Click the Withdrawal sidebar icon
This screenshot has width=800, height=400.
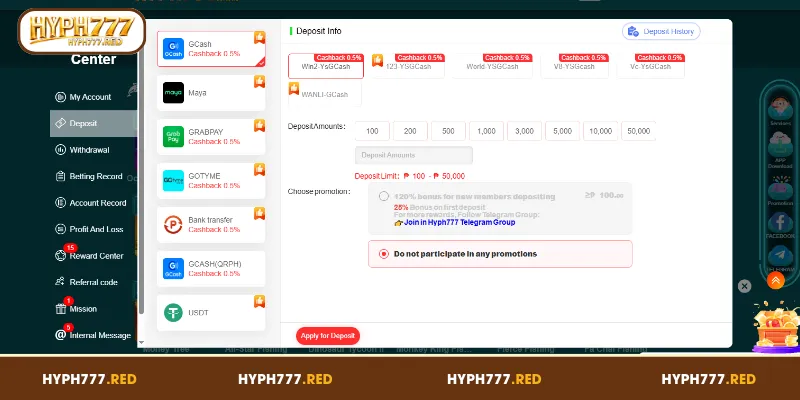61,150
